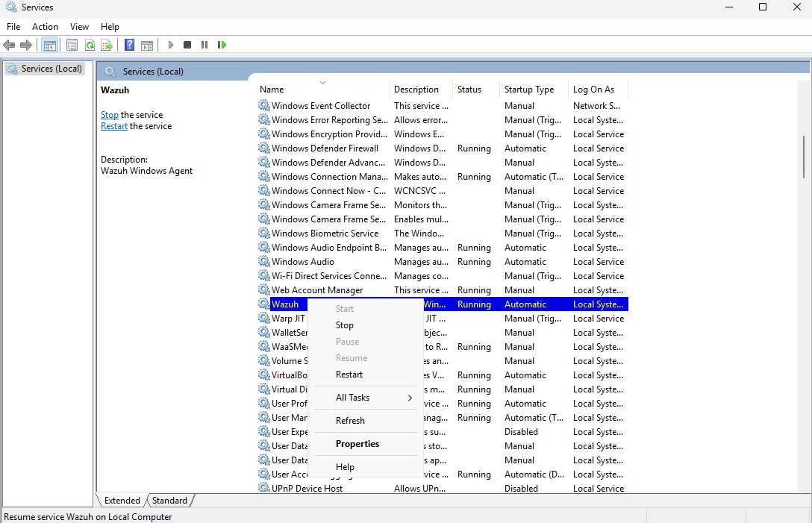Sort by the Startup Type column header
The height and width of the screenshot is (523, 812).
tap(530, 90)
